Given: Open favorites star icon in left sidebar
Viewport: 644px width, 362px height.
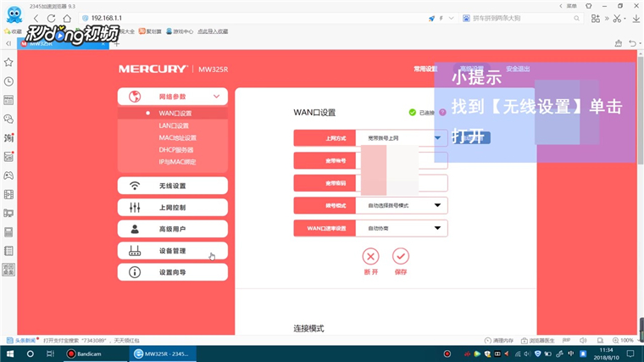Looking at the screenshot, I should [x=8, y=63].
